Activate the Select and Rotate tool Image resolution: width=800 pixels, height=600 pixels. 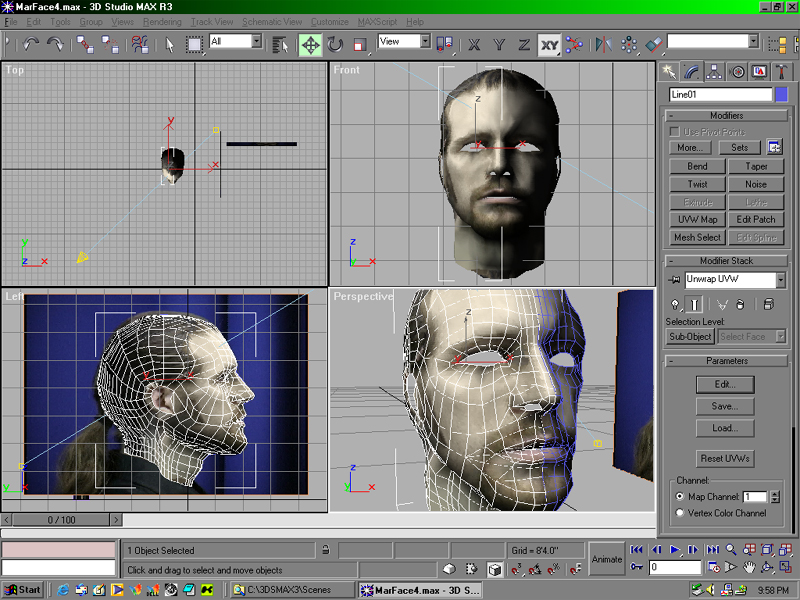[x=335, y=44]
